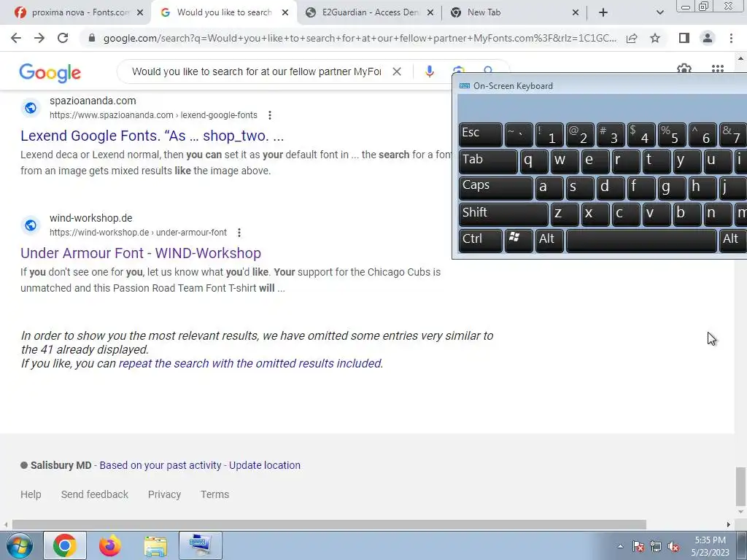
Task: Click Tab key on On-Screen Keyboard
Action: (x=488, y=161)
